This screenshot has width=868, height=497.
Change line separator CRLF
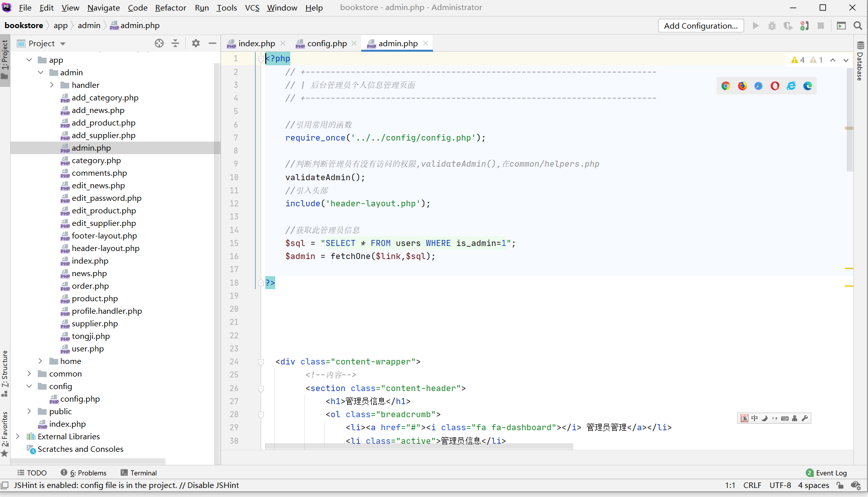coord(752,485)
